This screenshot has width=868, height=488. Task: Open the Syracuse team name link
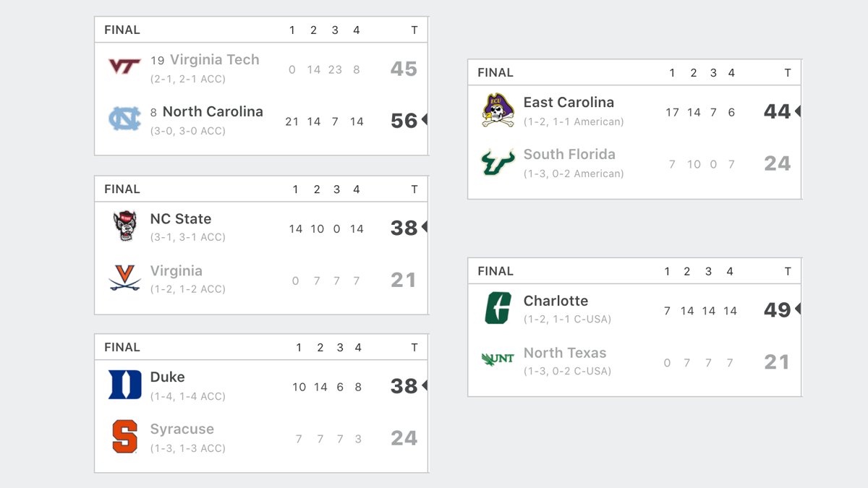tap(182, 429)
